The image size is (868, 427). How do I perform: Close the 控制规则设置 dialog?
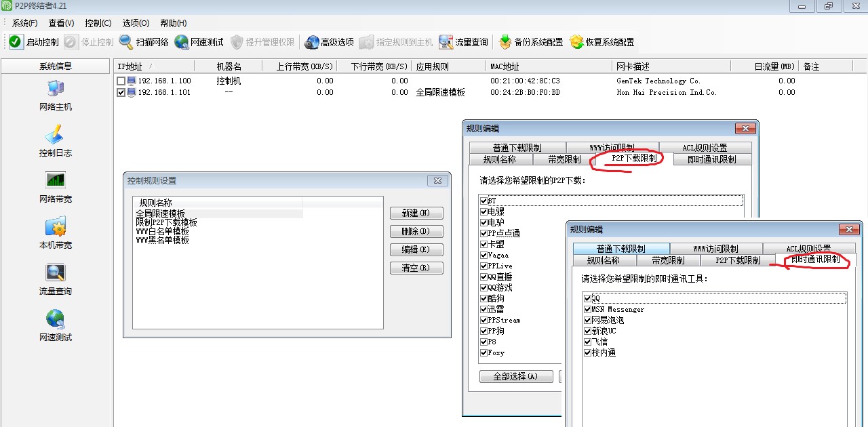437,181
